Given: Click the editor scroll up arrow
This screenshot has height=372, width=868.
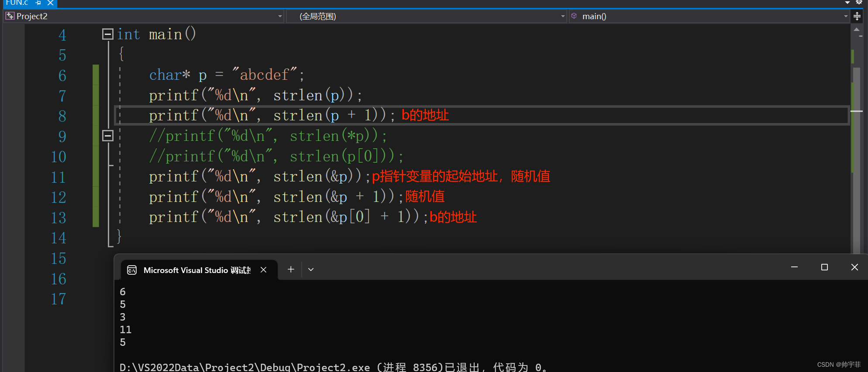Looking at the screenshot, I should click(857, 30).
